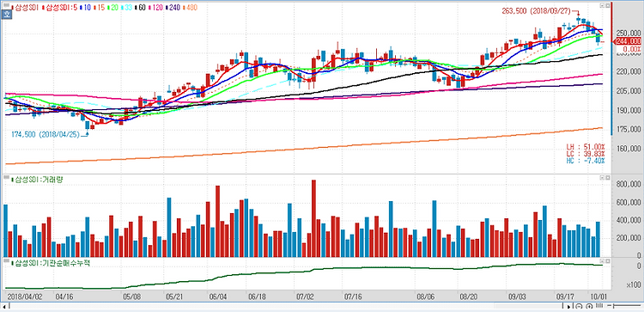644x312 pixels.
Task: Click the 08/20 date axis label
Action: click(468, 296)
